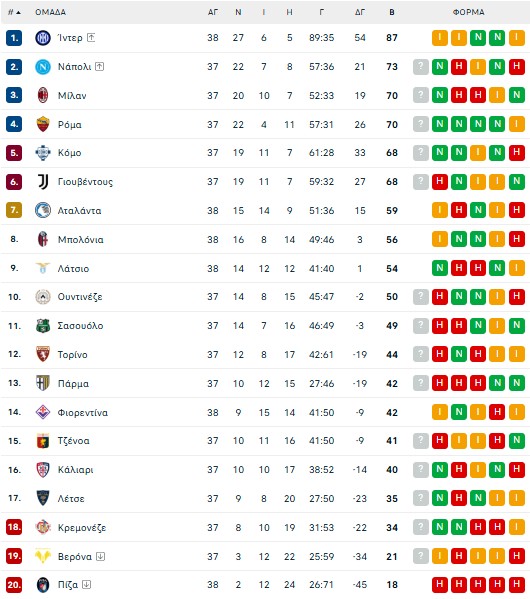
Task: Click the promotion arrow icon beside Ίντερ
Action: pos(91,37)
